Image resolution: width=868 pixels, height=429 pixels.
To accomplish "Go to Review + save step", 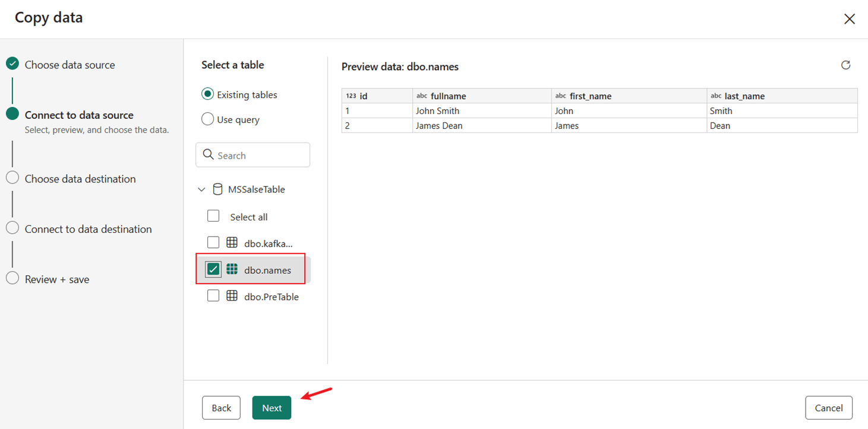I will point(57,279).
